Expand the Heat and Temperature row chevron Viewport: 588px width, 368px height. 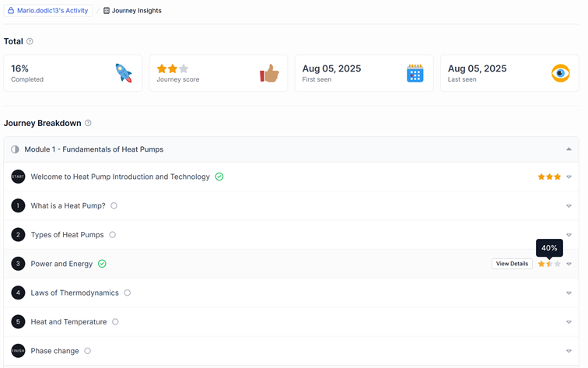click(569, 322)
